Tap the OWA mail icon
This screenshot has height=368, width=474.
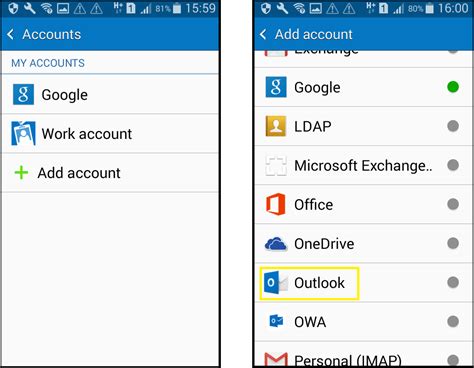coord(276,321)
